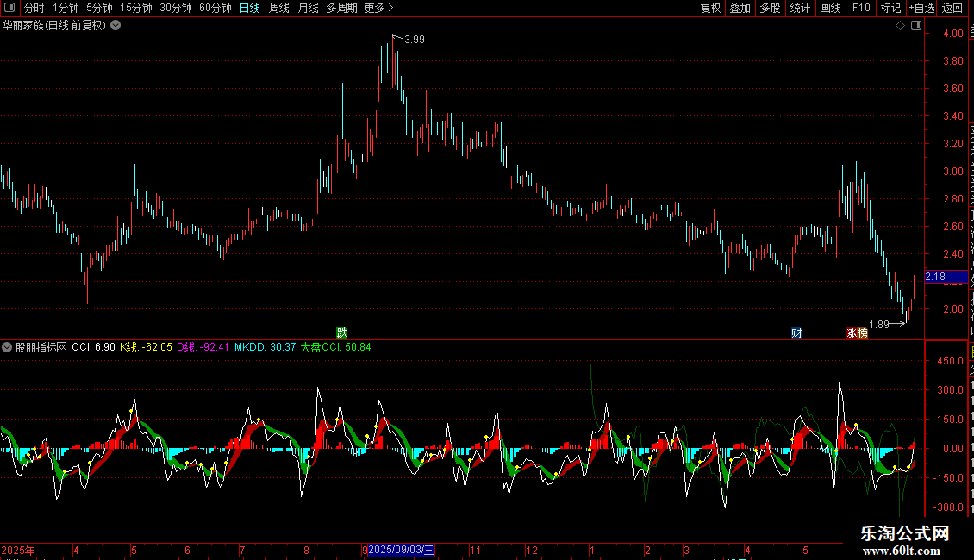Image resolution: width=974 pixels, height=560 pixels.
Task: Click the 1.89 low price annotation
Action: coord(879,324)
